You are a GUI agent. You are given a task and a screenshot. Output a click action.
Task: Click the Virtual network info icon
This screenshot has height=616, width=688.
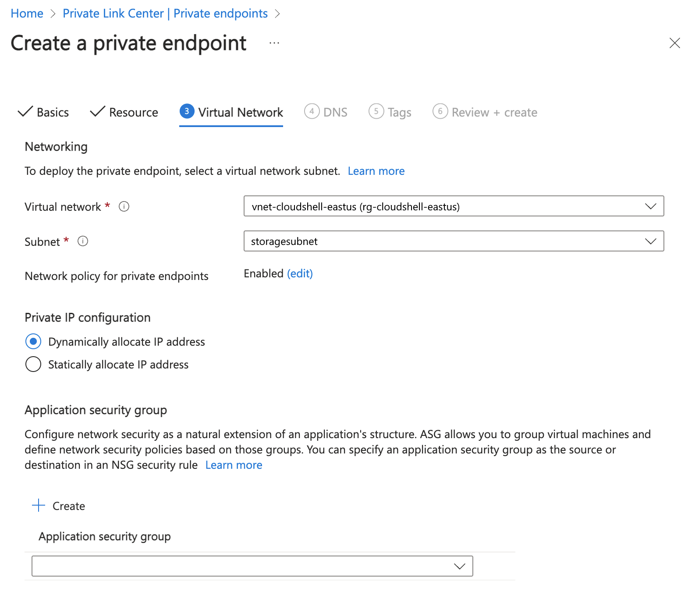(x=124, y=206)
